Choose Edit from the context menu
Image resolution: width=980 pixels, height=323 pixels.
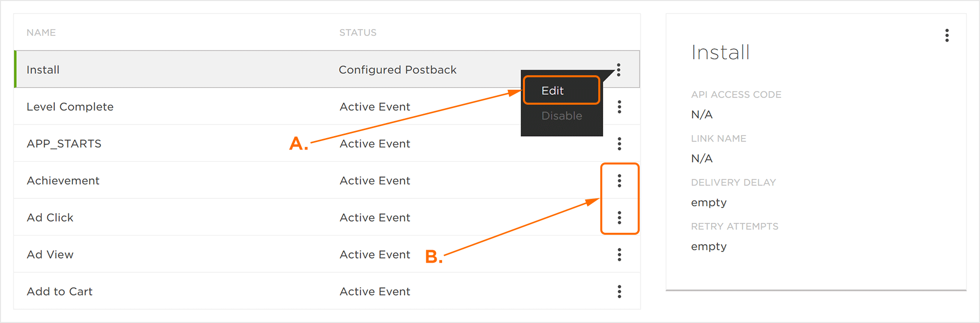point(553,91)
